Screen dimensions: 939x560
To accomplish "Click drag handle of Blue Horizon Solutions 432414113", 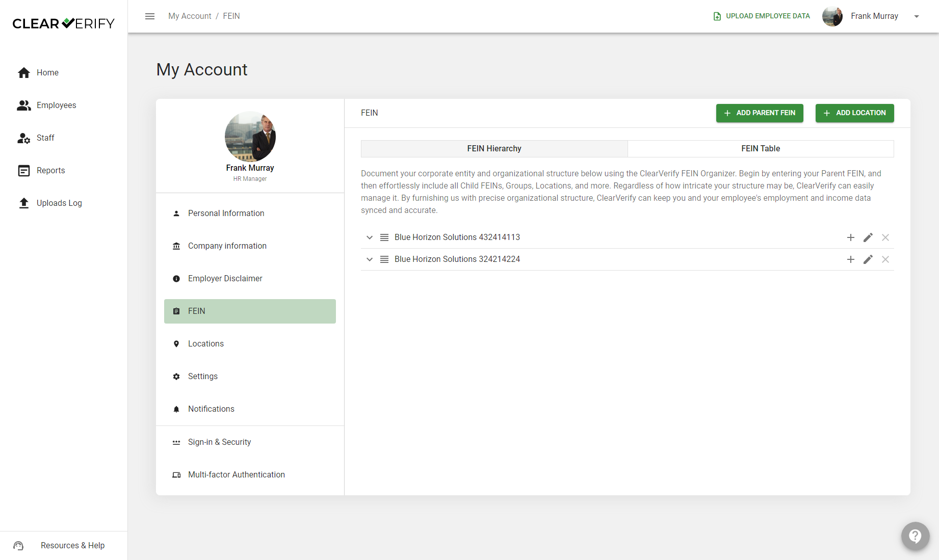I will tap(384, 237).
